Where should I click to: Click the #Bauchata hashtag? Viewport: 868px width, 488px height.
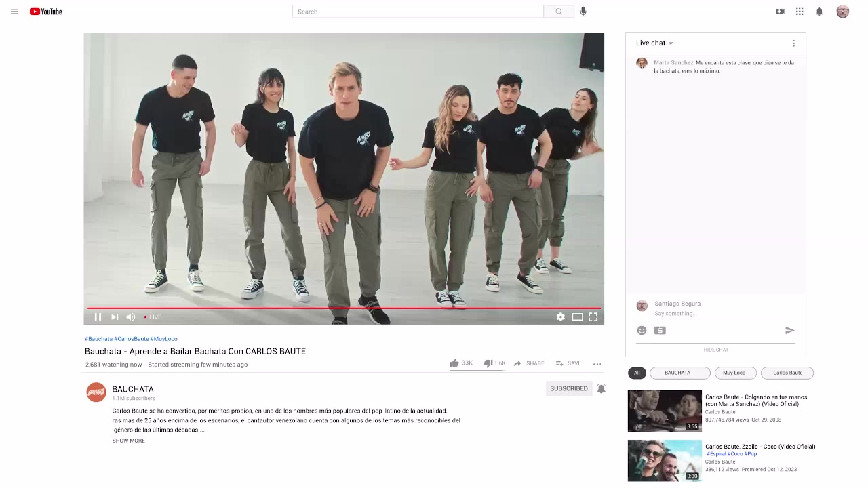pos(98,339)
